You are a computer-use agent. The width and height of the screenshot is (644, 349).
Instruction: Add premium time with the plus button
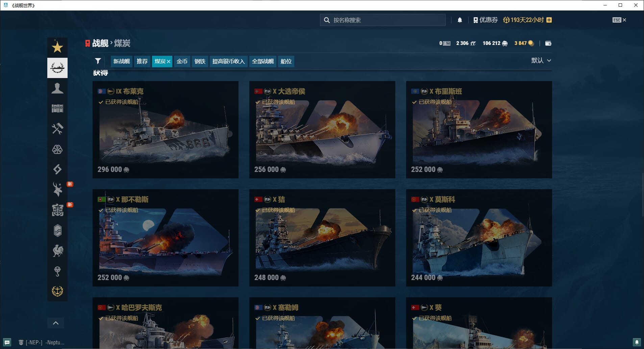549,20
